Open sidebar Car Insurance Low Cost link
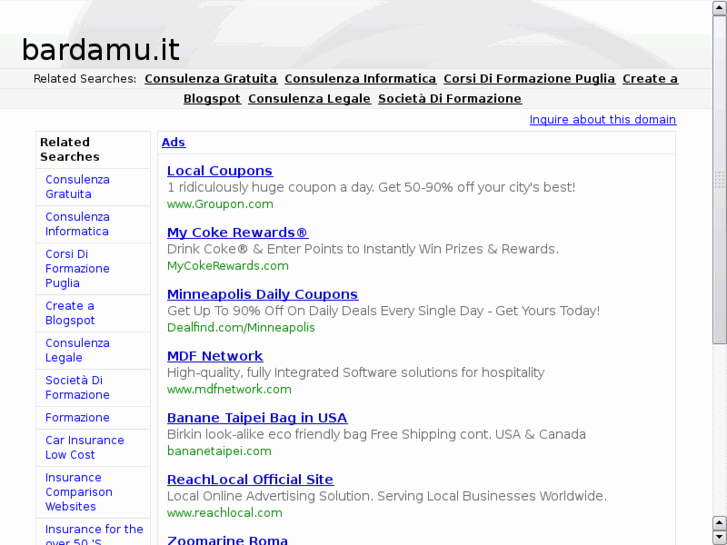This screenshot has height=545, width=727. tap(85, 448)
